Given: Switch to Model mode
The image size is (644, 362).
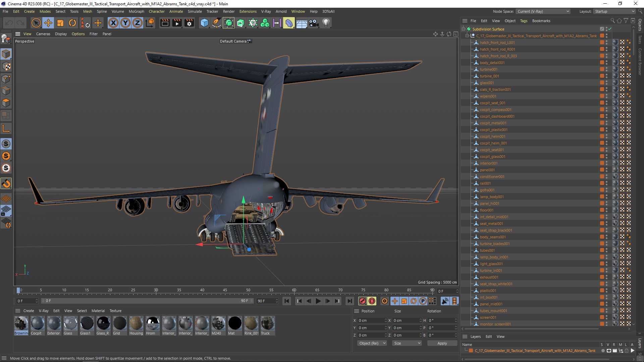Looking at the screenshot, I should 6,54.
